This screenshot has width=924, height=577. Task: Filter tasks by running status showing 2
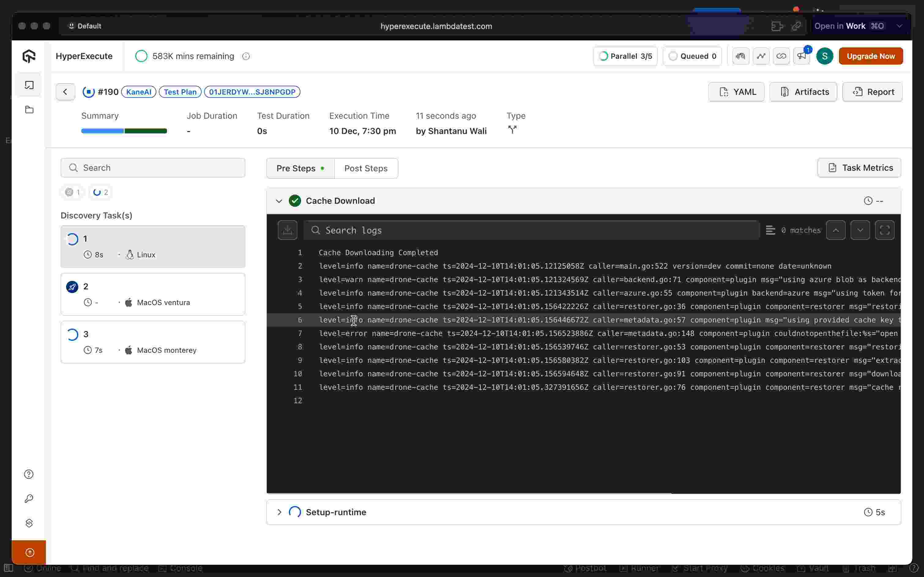[x=101, y=192]
